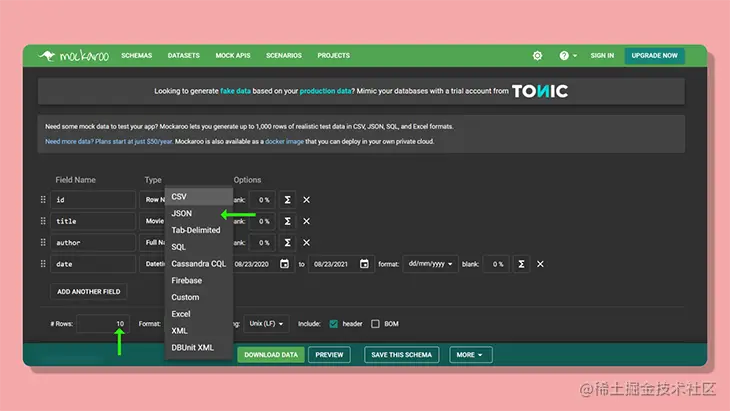Click blank percentage input in author row
Viewport: 730px width, 411px height.
click(x=263, y=243)
